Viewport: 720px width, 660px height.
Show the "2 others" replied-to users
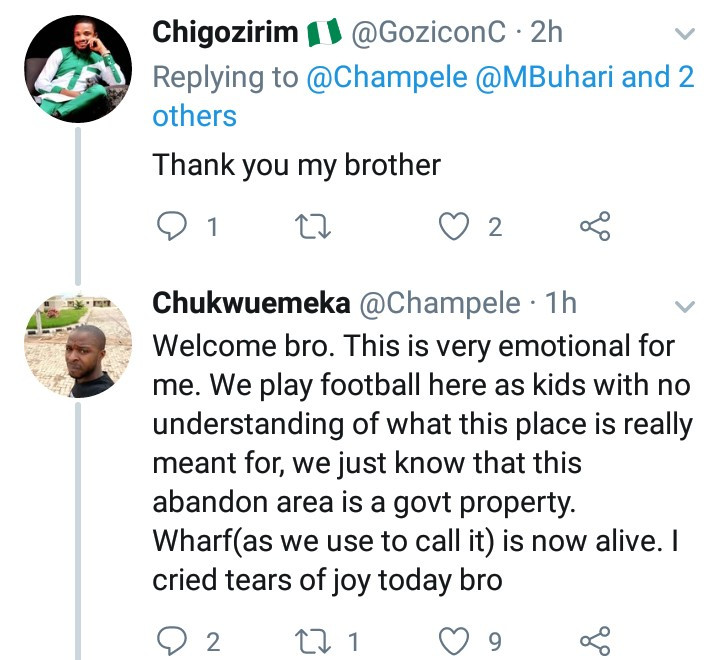195,115
